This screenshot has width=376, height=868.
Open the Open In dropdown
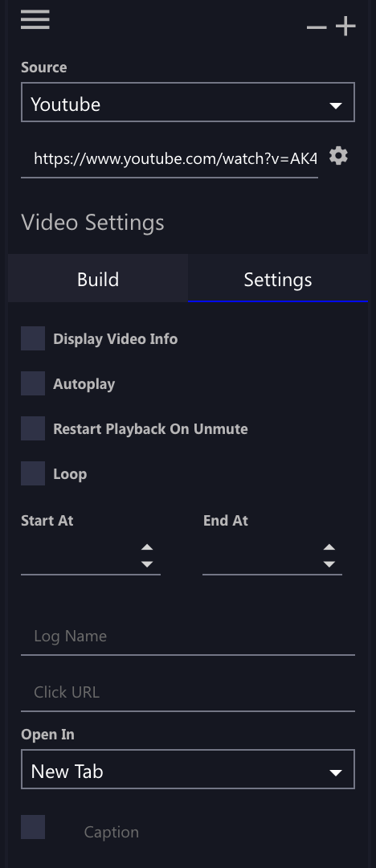pyautogui.click(x=188, y=769)
